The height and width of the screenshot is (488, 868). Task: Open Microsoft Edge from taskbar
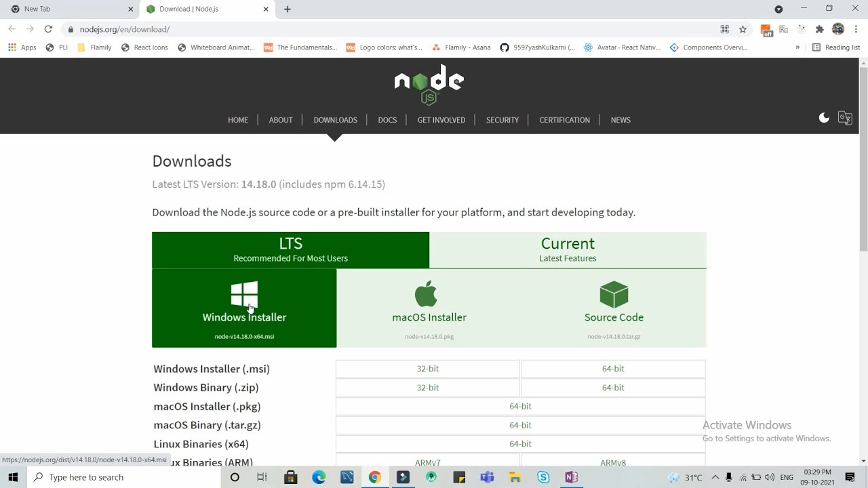tap(319, 477)
